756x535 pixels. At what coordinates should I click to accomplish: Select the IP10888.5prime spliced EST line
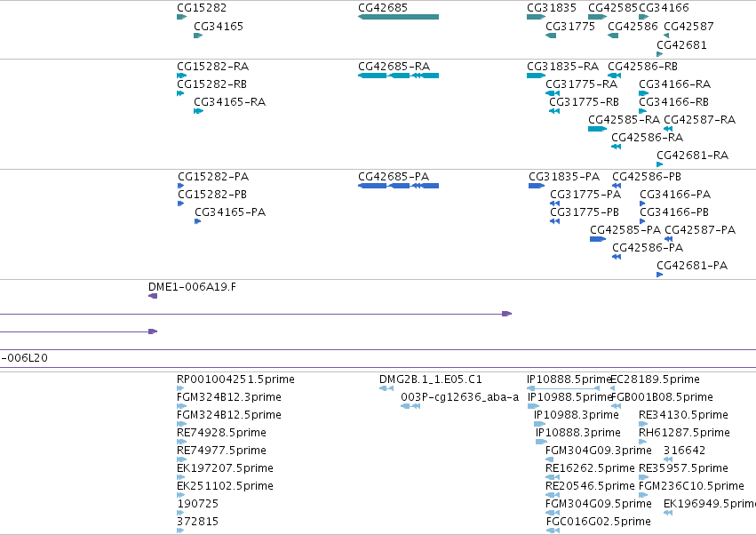coord(563,388)
